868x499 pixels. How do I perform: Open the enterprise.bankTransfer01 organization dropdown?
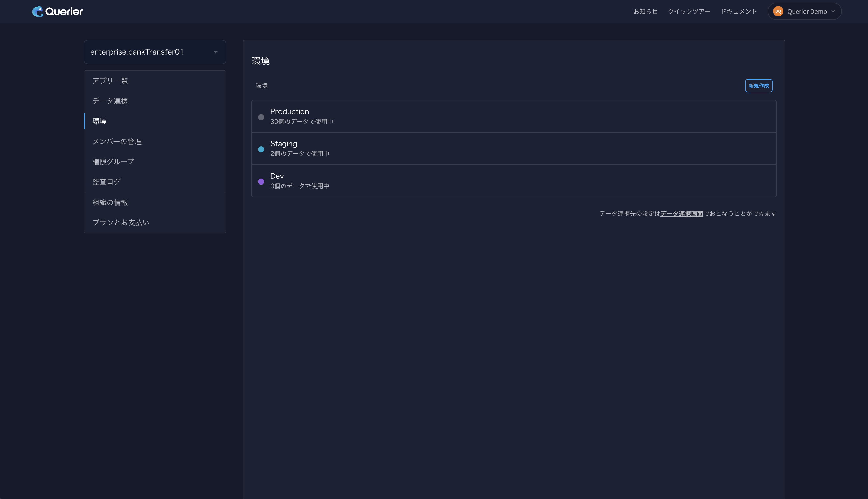click(155, 52)
